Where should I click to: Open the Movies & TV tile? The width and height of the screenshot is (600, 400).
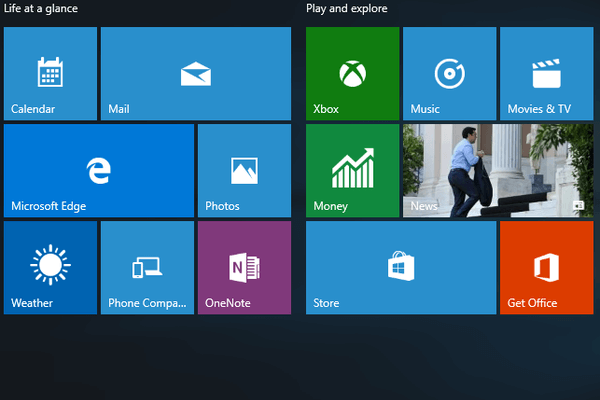(546, 73)
